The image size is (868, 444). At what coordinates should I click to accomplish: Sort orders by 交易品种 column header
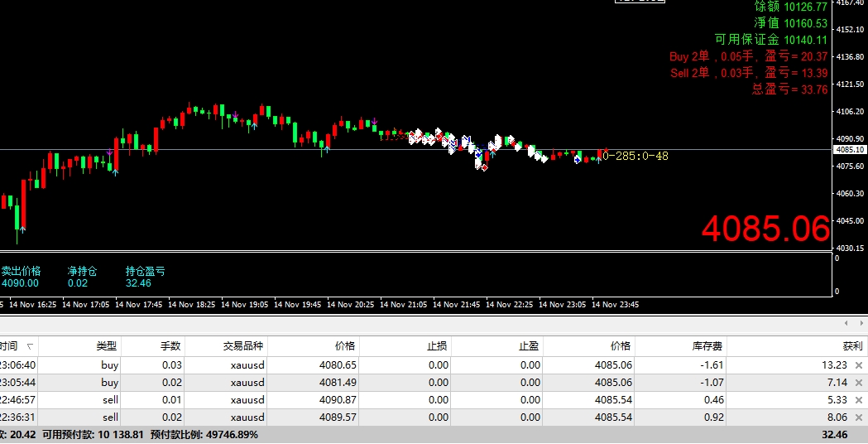tap(243, 346)
